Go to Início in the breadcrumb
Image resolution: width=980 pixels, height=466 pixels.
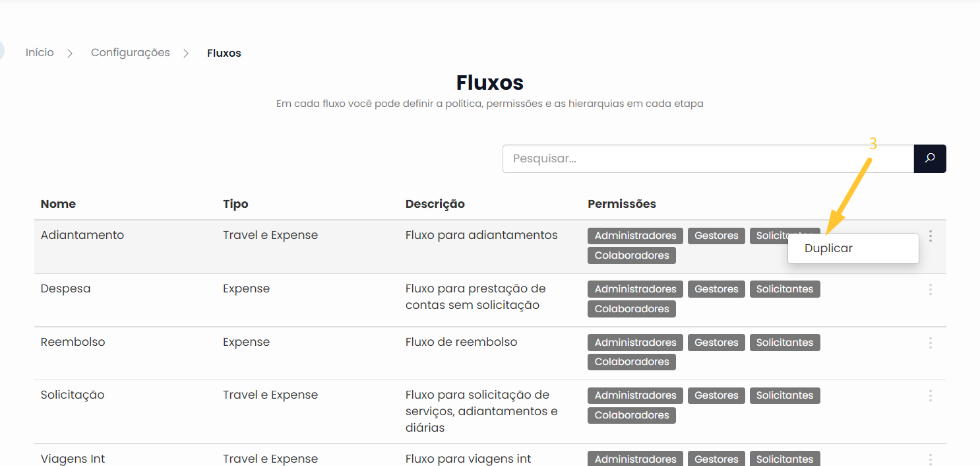[40, 53]
